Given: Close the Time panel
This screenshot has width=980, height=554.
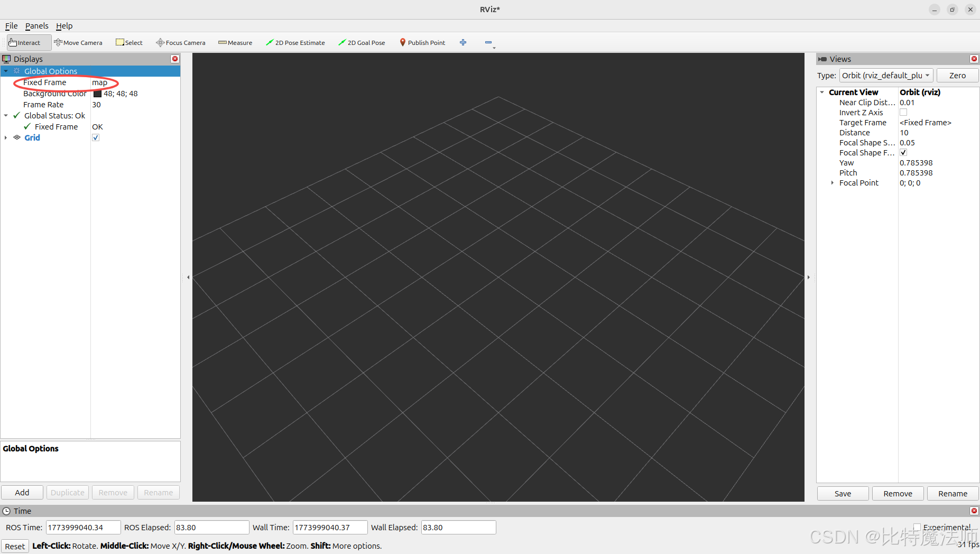Looking at the screenshot, I should pyautogui.click(x=974, y=511).
